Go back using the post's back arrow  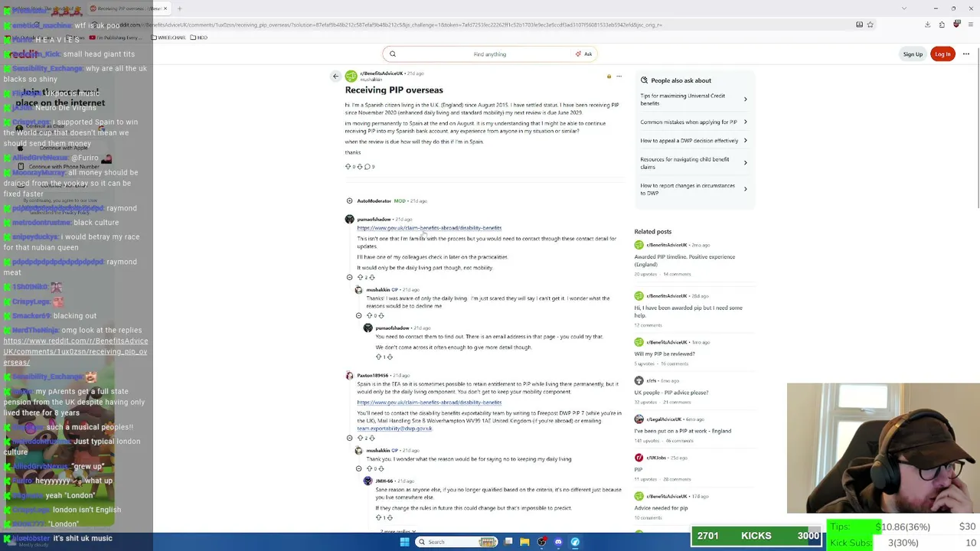(x=335, y=76)
